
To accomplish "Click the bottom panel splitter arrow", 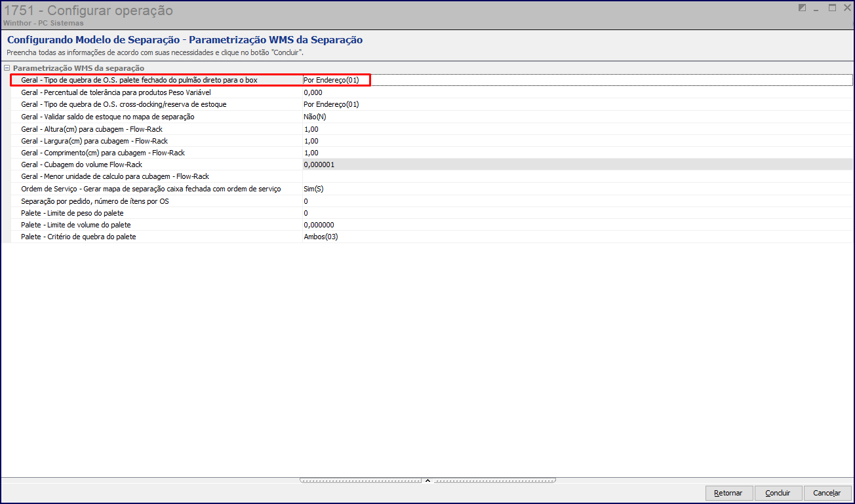I will [x=428, y=480].
